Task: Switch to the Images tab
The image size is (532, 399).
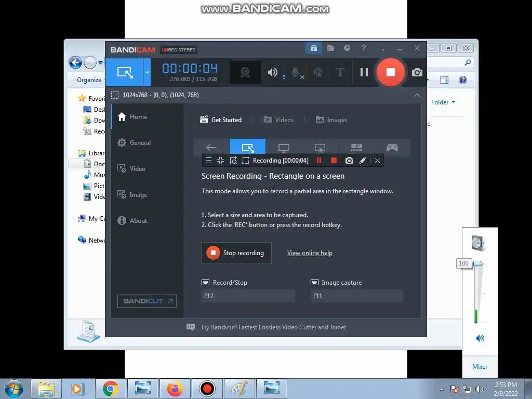Action: click(331, 120)
